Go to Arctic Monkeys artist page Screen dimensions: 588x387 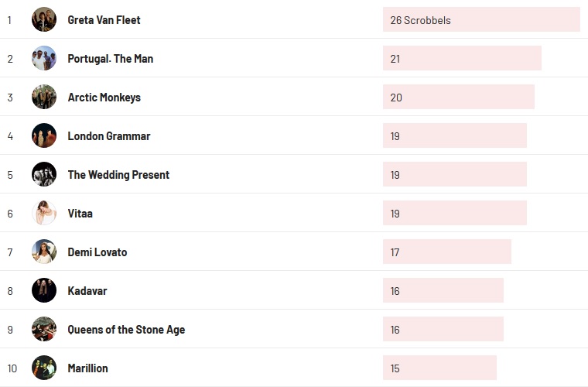(x=104, y=98)
